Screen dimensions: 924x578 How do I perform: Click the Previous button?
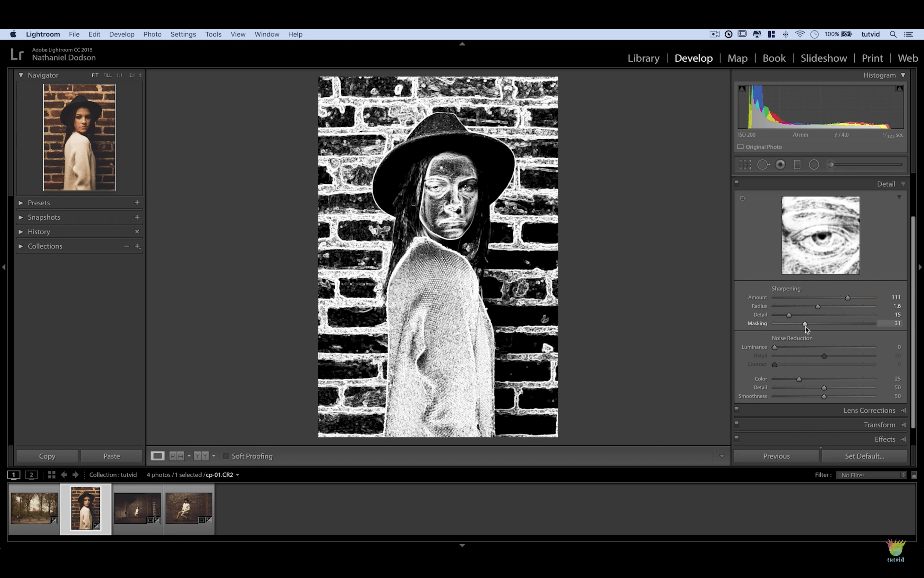(x=776, y=456)
